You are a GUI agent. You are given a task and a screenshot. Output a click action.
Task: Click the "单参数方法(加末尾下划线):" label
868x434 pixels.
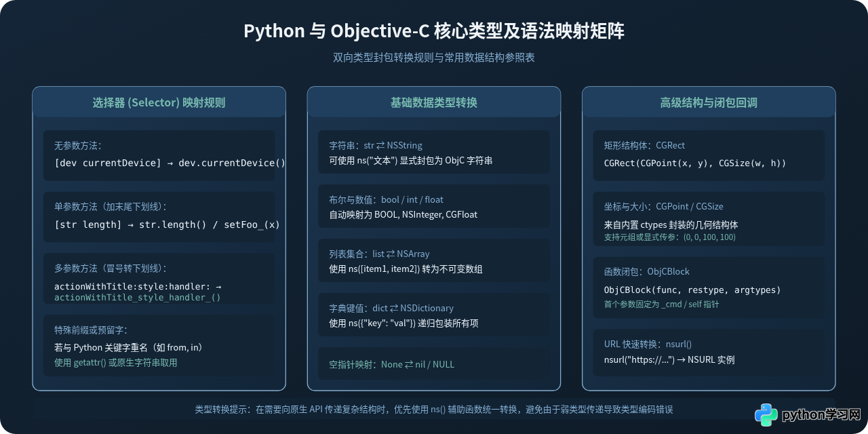click(111, 207)
